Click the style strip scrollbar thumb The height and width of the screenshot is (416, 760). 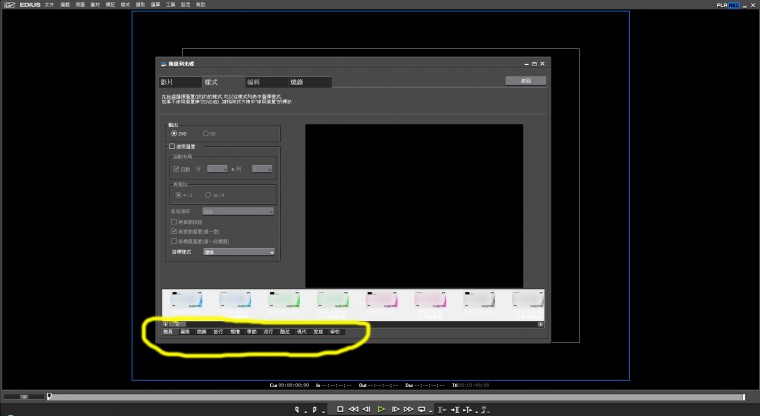tap(177, 324)
